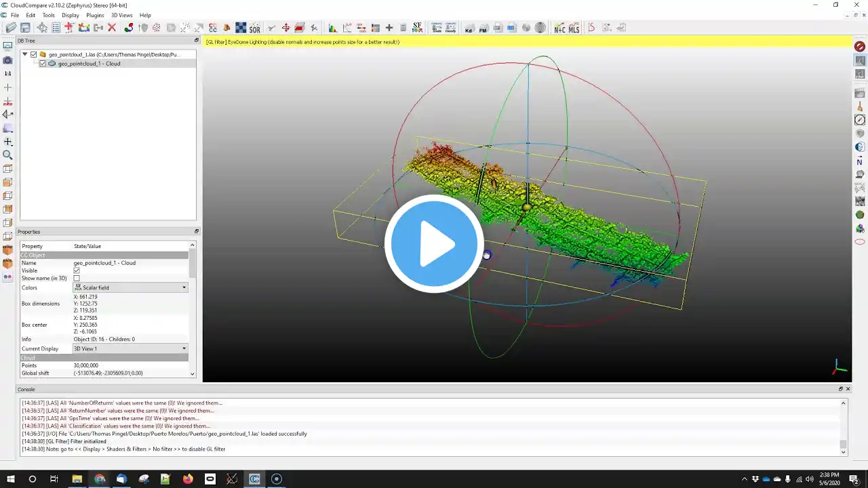Screen dimensions: 868x488
Task: Open the MLS plugin tool
Action: pos(574,28)
